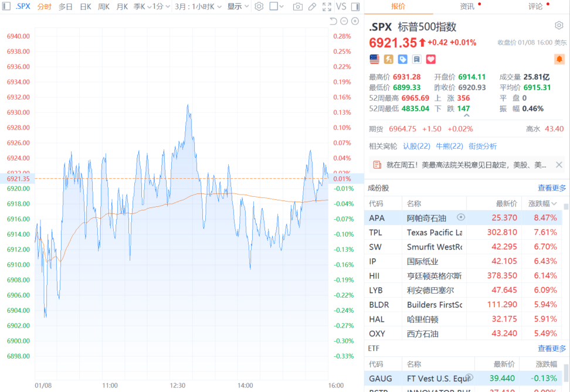Open quote panel settings hexagon icon
This screenshot has height=392, width=570.
coord(559,25)
